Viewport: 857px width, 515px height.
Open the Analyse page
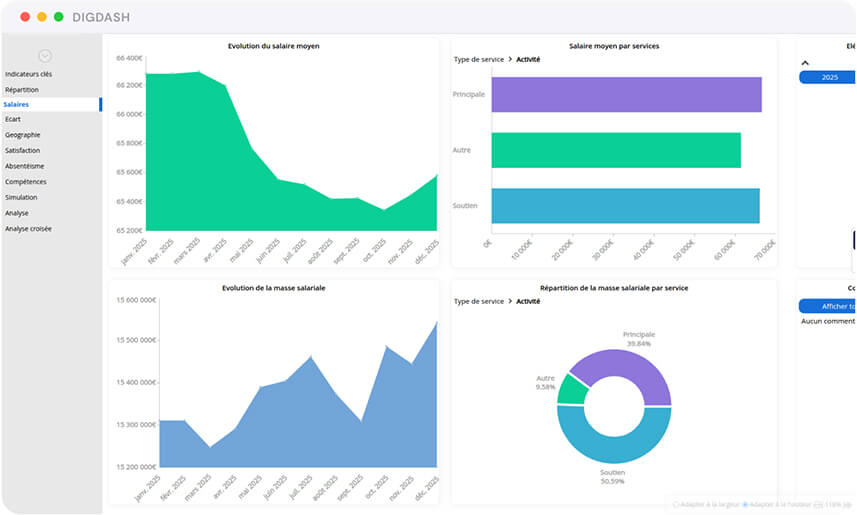click(16, 213)
